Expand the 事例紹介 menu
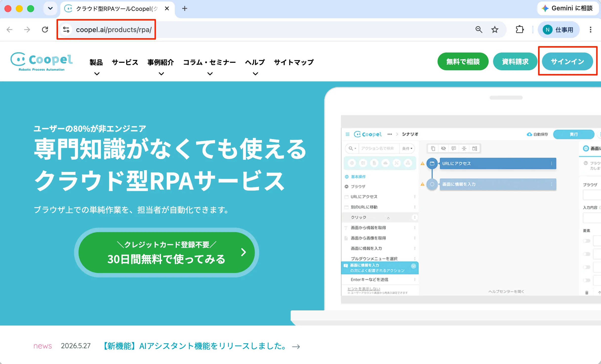 (x=161, y=67)
